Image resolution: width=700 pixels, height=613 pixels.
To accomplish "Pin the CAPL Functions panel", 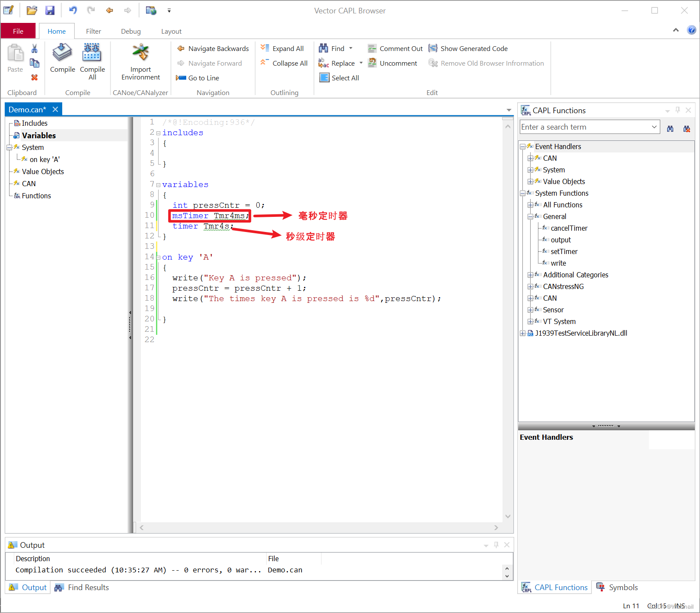I will tap(678, 110).
